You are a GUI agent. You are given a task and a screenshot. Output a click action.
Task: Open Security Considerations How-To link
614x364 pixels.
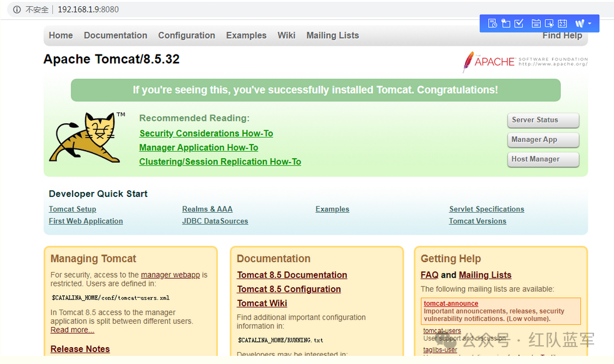pyautogui.click(x=207, y=133)
